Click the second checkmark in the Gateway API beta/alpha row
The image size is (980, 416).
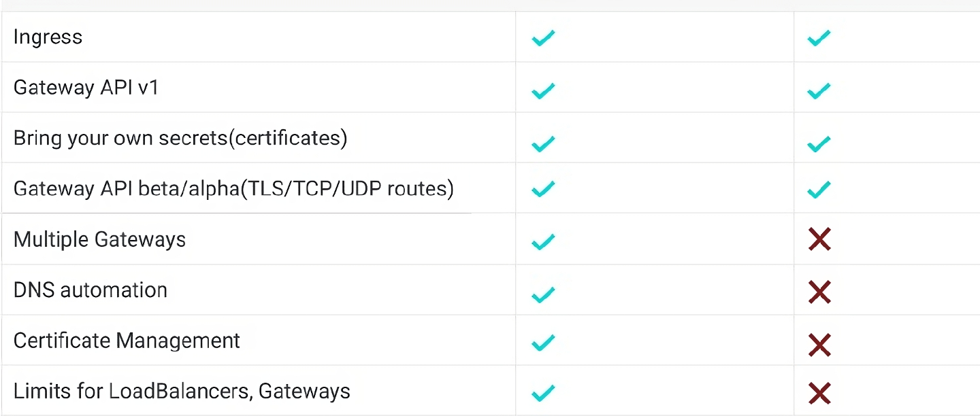pos(819,189)
